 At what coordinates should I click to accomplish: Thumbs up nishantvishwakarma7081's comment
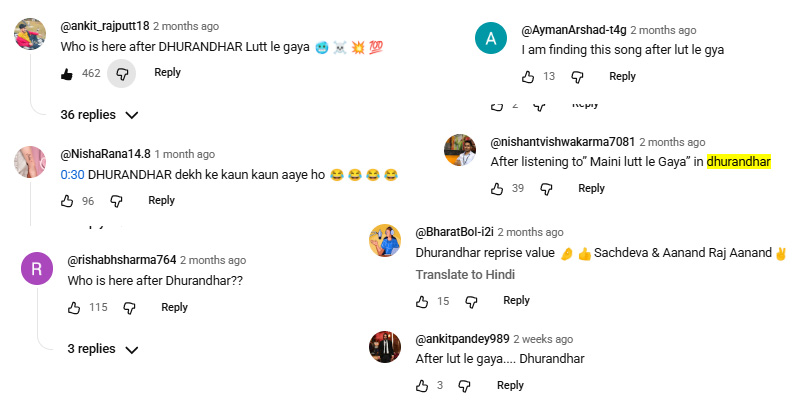497,189
